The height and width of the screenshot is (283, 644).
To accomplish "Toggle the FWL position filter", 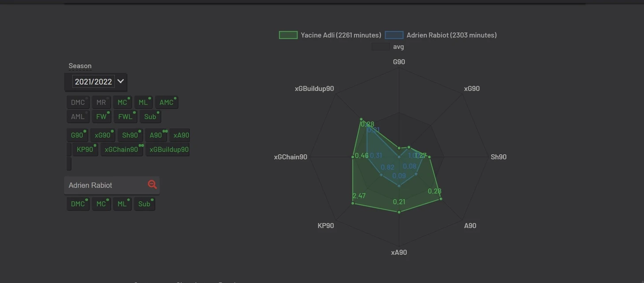I will click(125, 116).
